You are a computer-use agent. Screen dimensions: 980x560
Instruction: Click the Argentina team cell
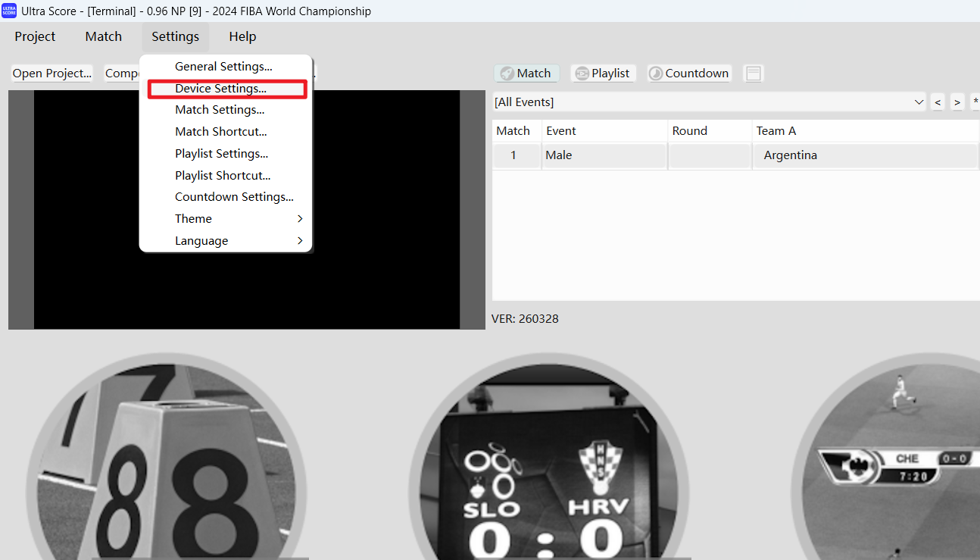866,156
